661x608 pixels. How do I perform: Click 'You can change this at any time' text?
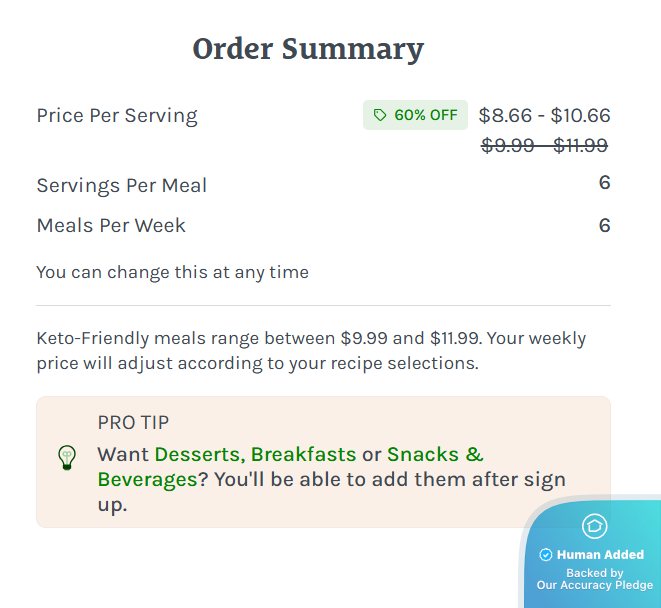tap(172, 272)
